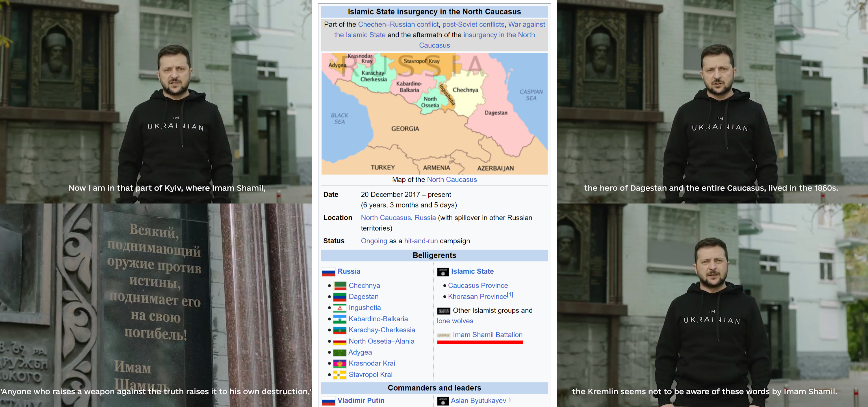This screenshot has width=868, height=407.
Task: Click the Ingushetia flag icon
Action: [x=340, y=308]
